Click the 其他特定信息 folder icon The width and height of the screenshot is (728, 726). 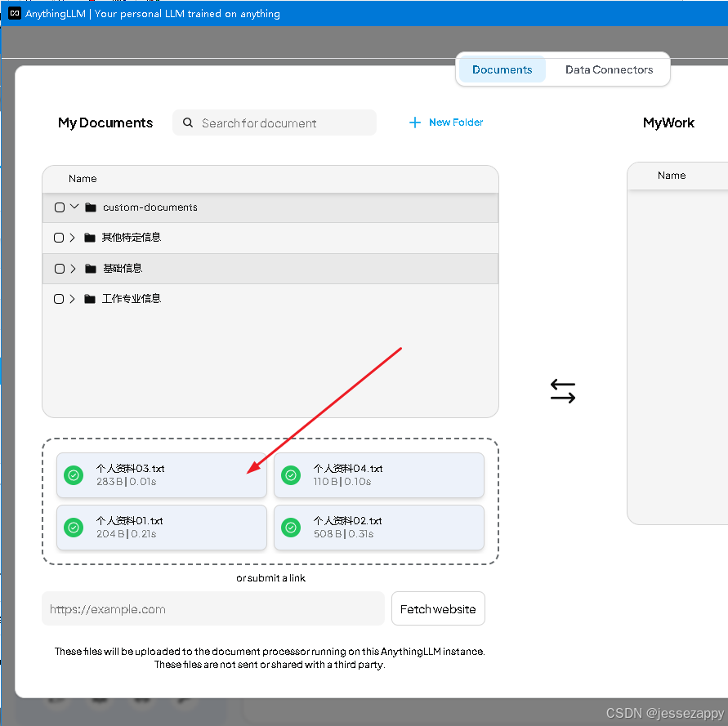90,238
